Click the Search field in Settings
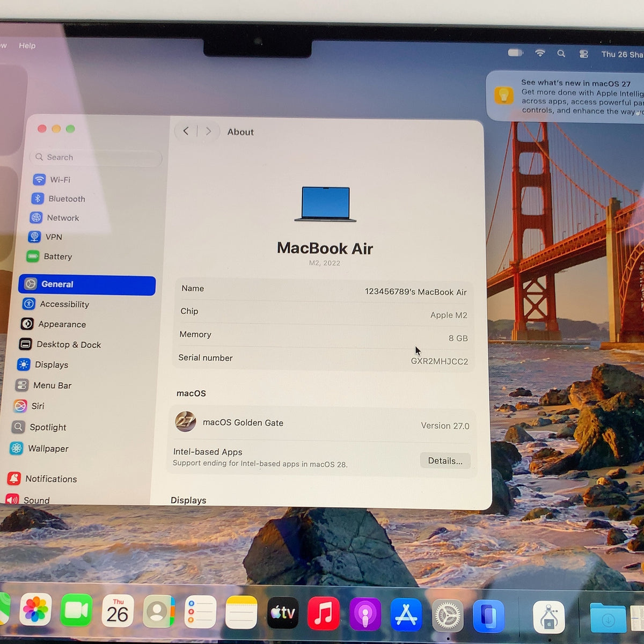This screenshot has height=644, width=644. [x=96, y=157]
